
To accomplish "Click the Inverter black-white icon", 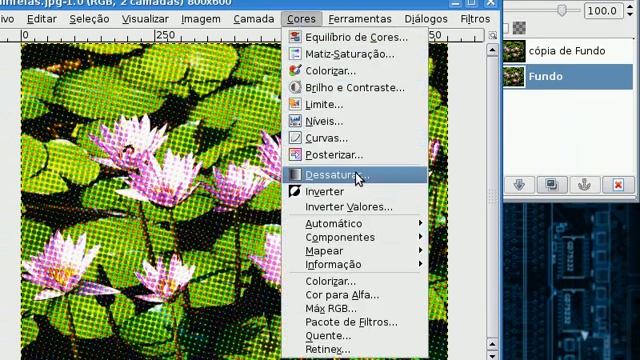I will (295, 191).
